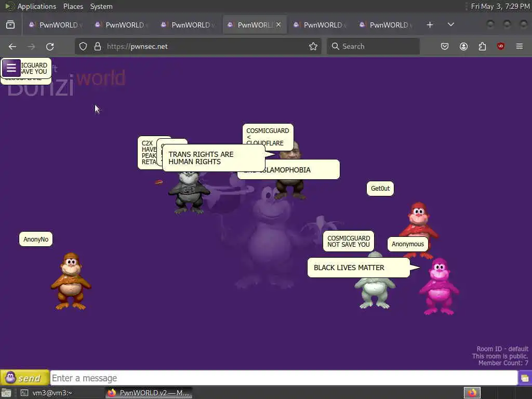The width and height of the screenshot is (532, 399).
Task: Click the Member Count: 7 text
Action: [x=503, y=363]
